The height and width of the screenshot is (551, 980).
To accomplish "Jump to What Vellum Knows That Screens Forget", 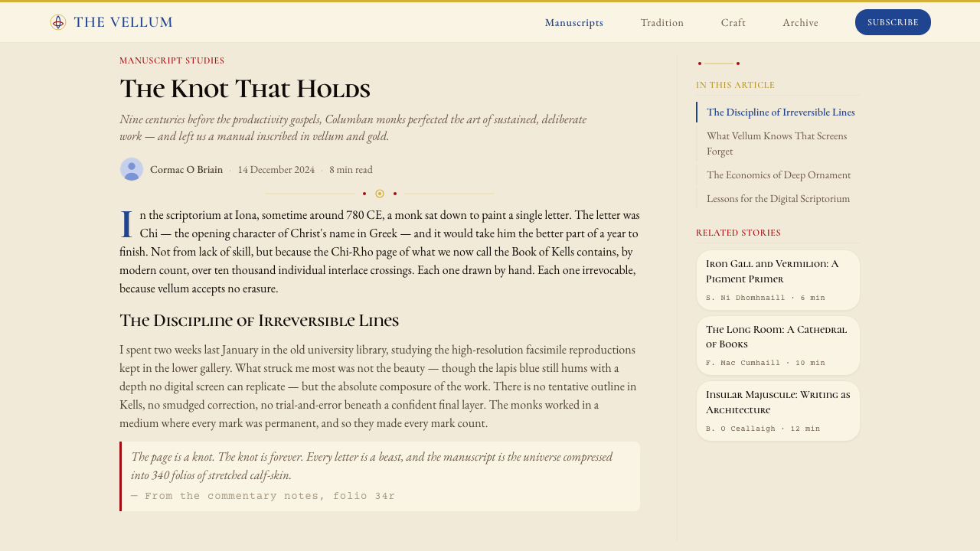I will 778,143.
